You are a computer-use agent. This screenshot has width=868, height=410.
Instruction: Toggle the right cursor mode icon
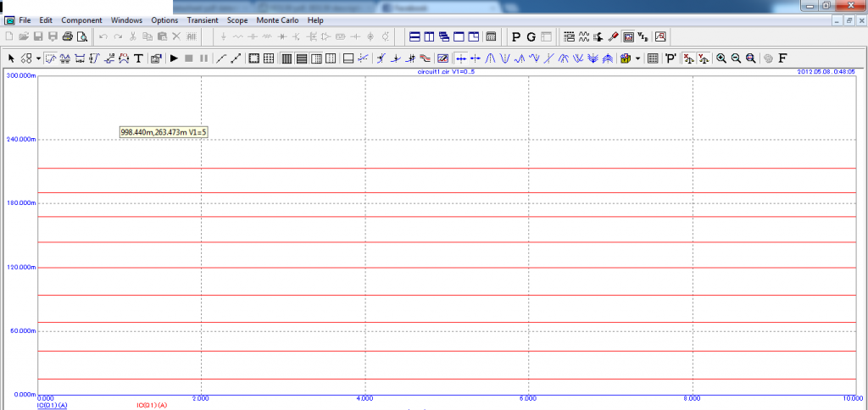pyautogui.click(x=475, y=58)
